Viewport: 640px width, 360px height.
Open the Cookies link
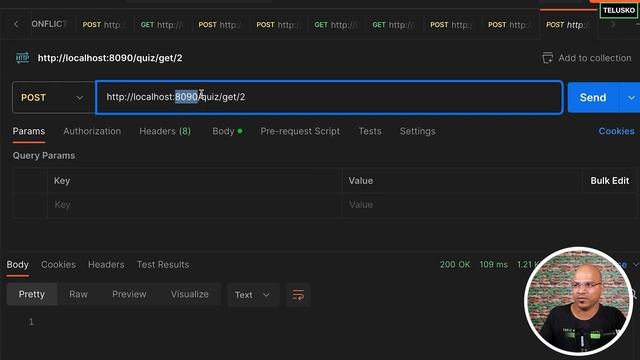coord(616,131)
